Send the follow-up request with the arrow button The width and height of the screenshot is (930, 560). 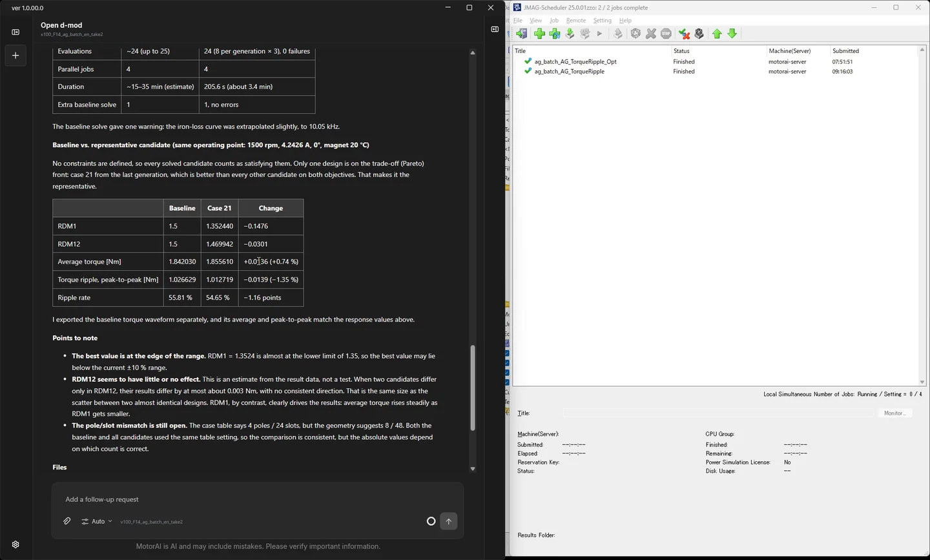tap(449, 521)
